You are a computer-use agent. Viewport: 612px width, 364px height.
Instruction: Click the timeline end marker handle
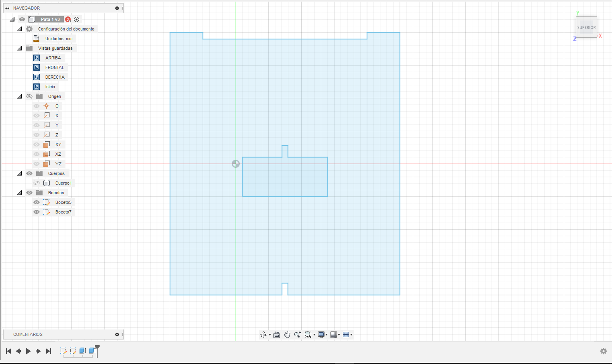pyautogui.click(x=97, y=348)
